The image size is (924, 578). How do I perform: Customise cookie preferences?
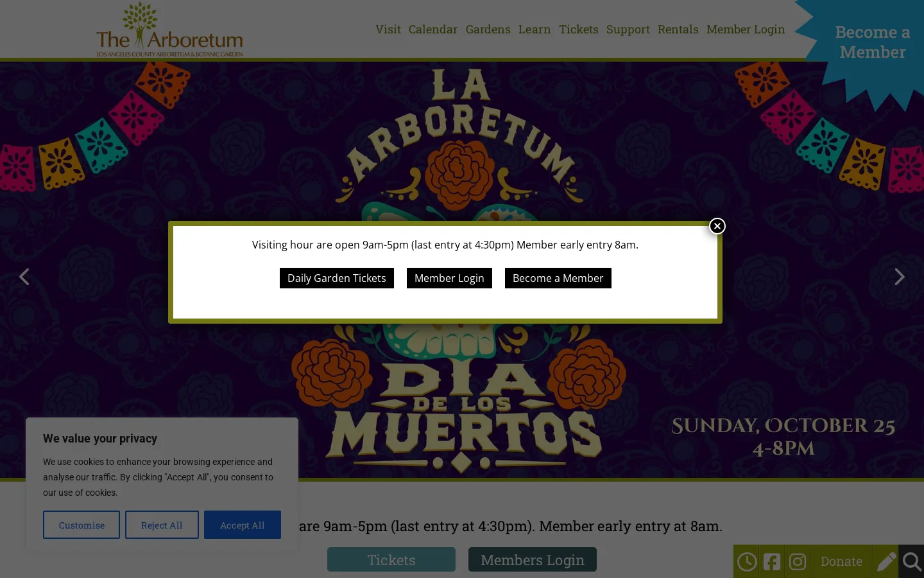(81, 525)
